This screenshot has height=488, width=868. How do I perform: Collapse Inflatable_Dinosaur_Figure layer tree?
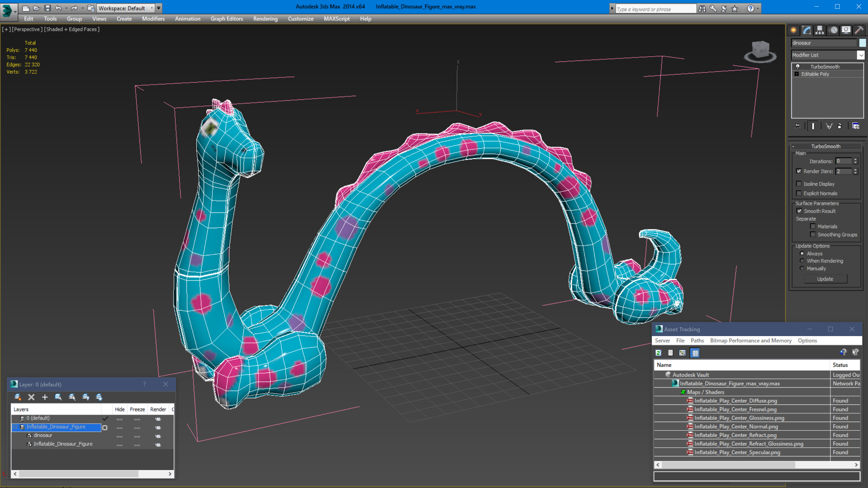point(15,427)
